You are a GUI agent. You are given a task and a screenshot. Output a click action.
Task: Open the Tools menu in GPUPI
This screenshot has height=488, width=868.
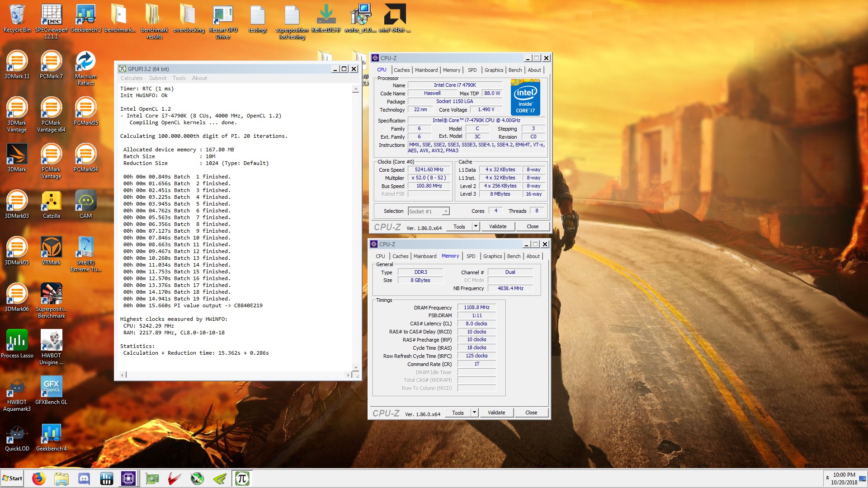point(179,78)
